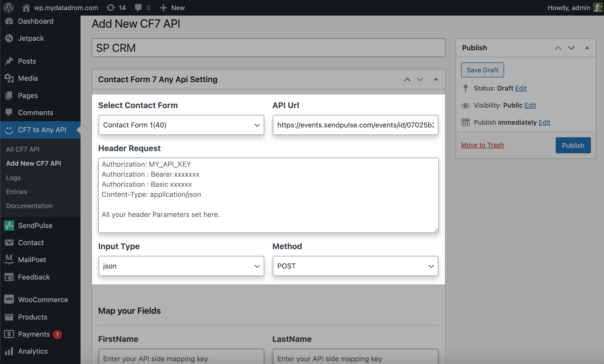Image resolution: width=604 pixels, height=364 pixels.
Task: Open Documentation submenu item
Action: [x=29, y=206]
